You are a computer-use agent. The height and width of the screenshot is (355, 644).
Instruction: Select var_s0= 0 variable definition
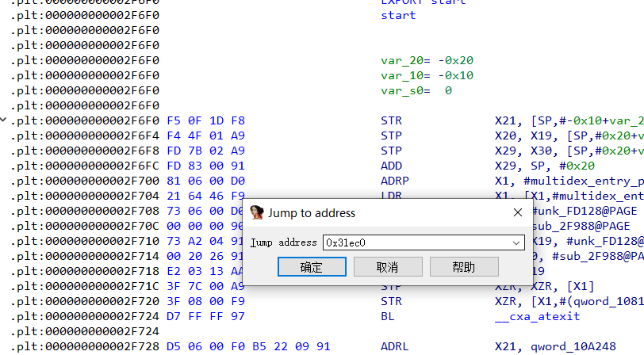tap(416, 90)
